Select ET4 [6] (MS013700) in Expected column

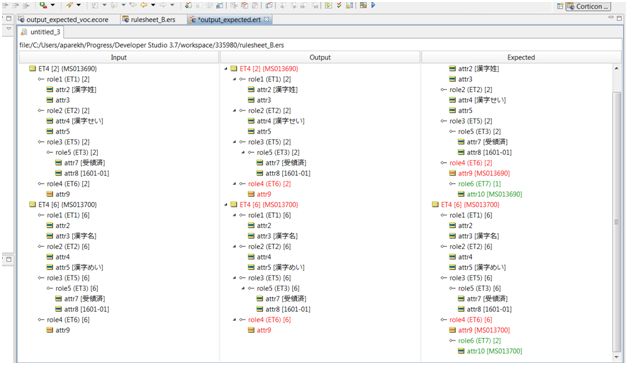(470, 205)
